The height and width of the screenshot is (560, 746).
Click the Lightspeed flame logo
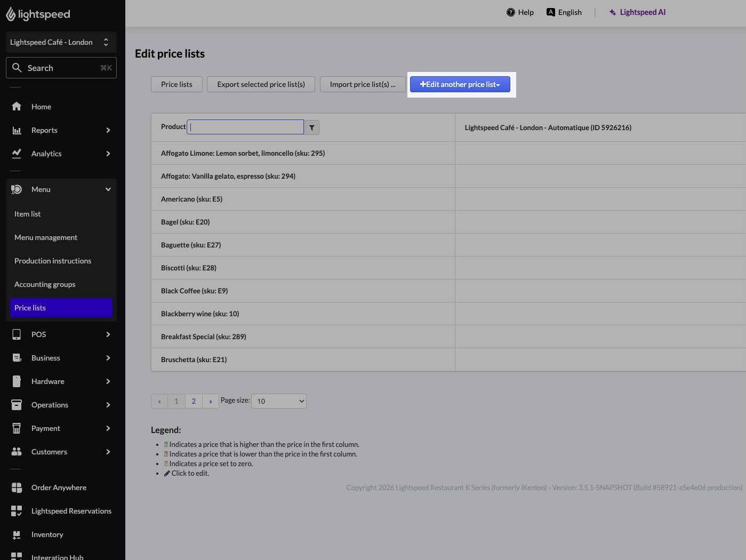[11, 14]
